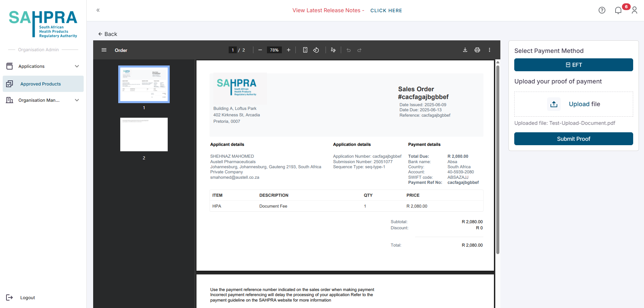Expand the Applications menu chevron
The width and height of the screenshot is (644, 308).
[77, 66]
